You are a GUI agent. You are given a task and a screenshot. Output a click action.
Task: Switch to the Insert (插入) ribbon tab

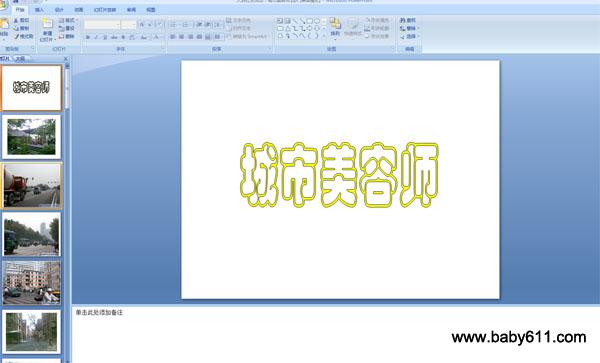click(39, 10)
